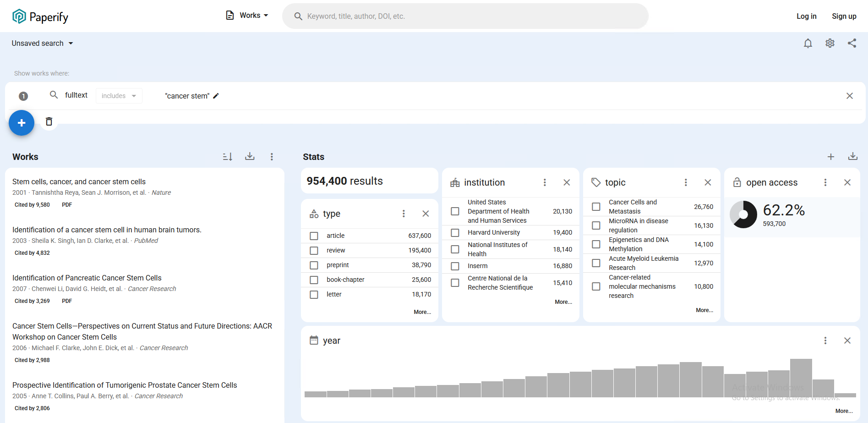Open the includes operator dropdown
The width and height of the screenshot is (868, 423).
119,96
